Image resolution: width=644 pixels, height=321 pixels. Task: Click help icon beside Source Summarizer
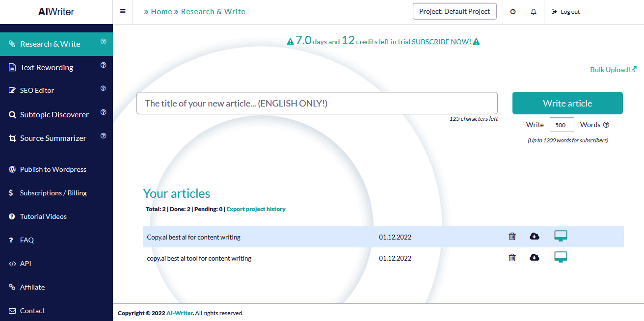pos(104,135)
